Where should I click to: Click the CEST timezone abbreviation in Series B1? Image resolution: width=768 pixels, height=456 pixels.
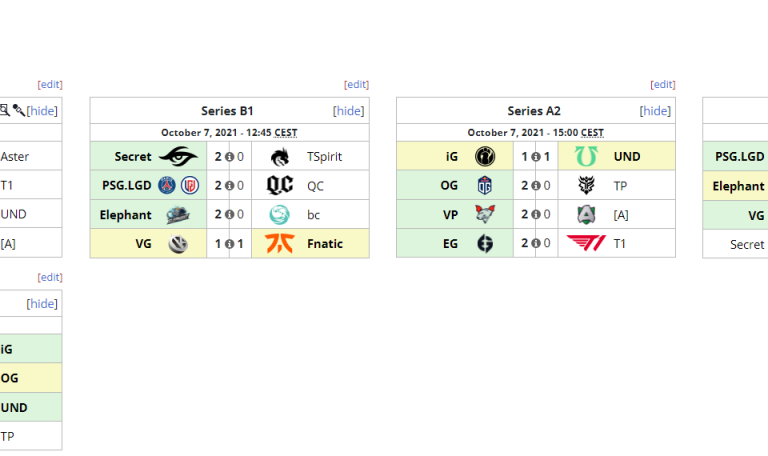[283, 132]
